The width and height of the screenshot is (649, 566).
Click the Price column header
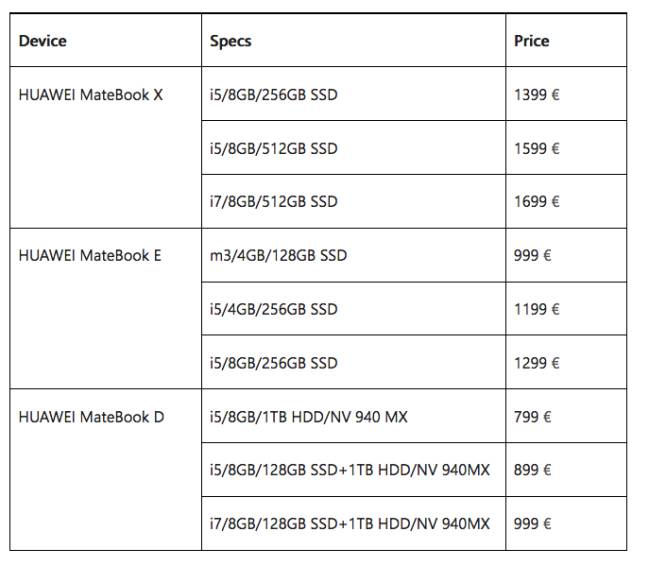[x=531, y=41]
